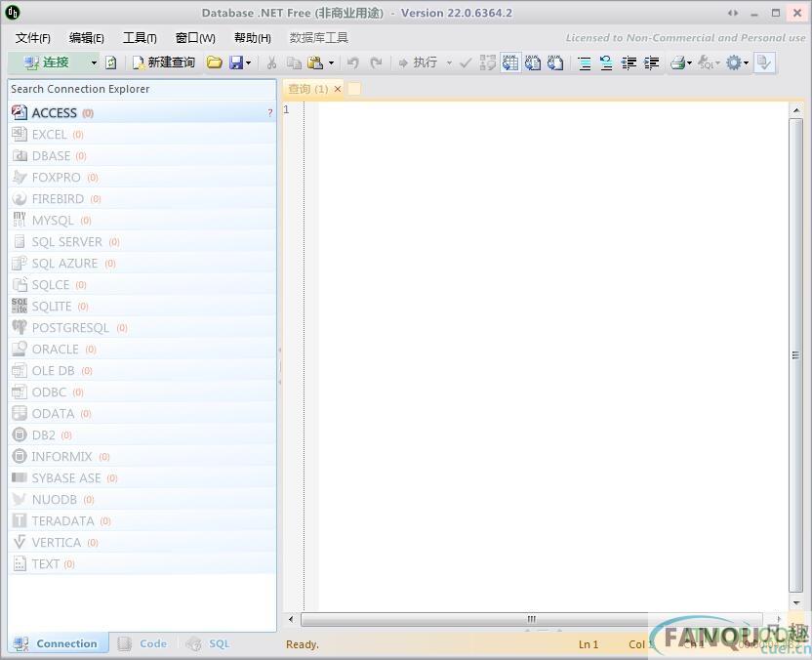Viewport: 812px width, 660px height.
Task: Click the save floppy disk icon
Action: [x=236, y=62]
